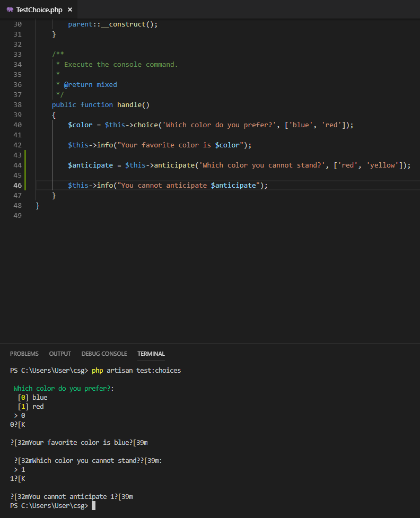The height and width of the screenshot is (518, 420).
Task: Close the TestChoice.php tab
Action: [70, 10]
